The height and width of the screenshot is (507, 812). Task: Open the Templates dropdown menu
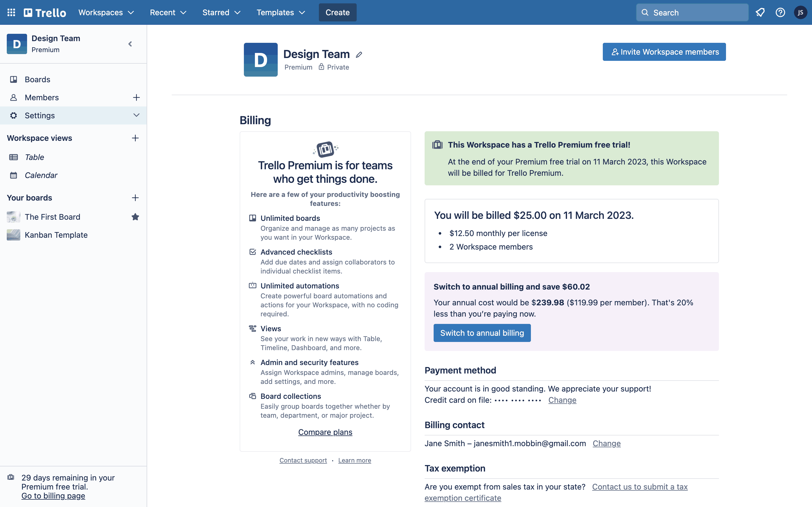(x=281, y=12)
